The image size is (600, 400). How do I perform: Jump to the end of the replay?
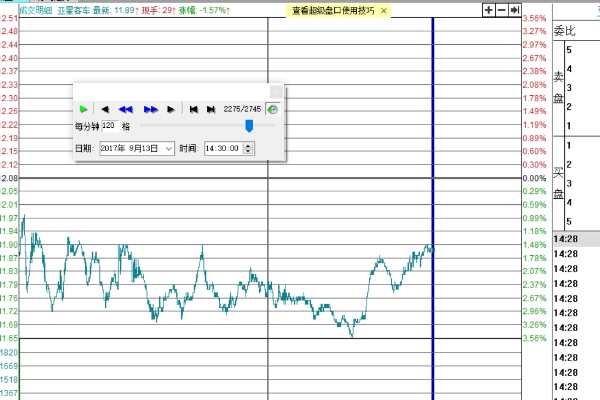(x=211, y=109)
